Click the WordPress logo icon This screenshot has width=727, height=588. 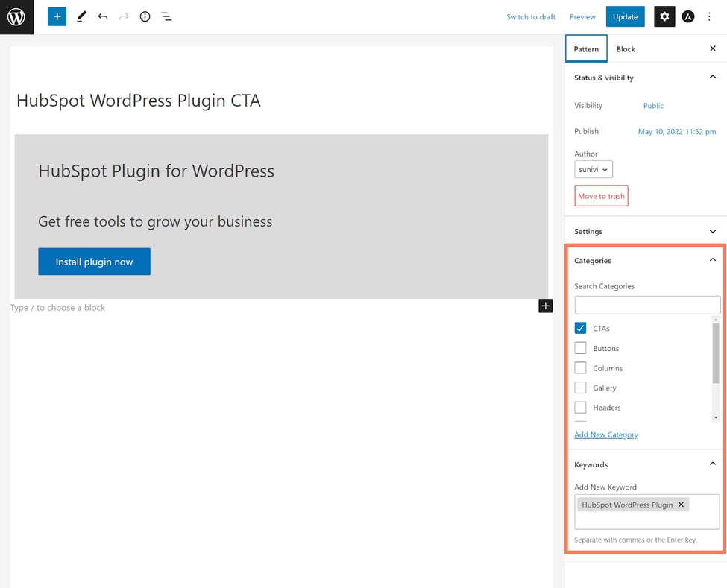16,17
